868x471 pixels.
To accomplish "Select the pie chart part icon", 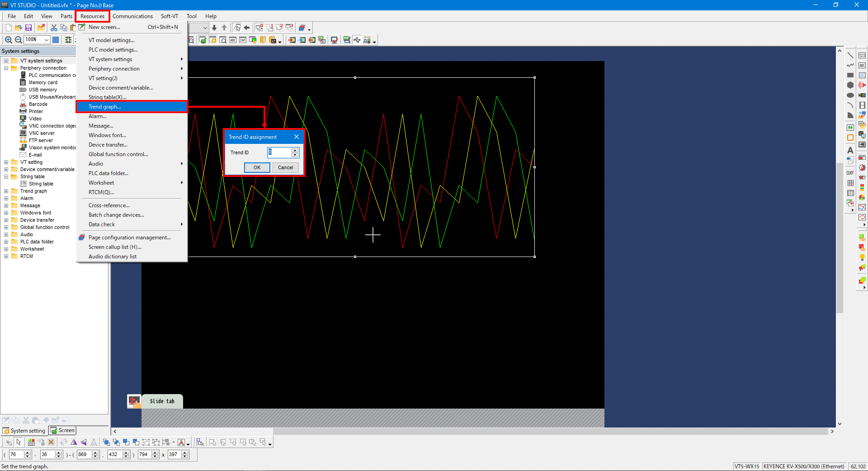I will pos(862,198).
